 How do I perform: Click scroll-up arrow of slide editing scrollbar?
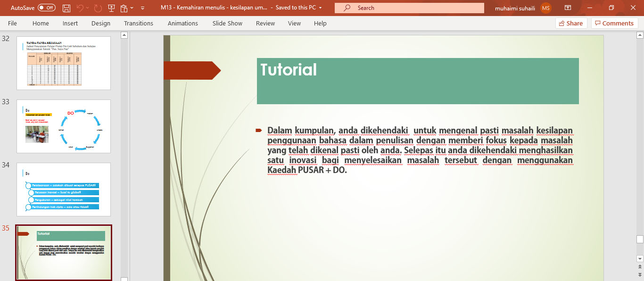coord(640,35)
